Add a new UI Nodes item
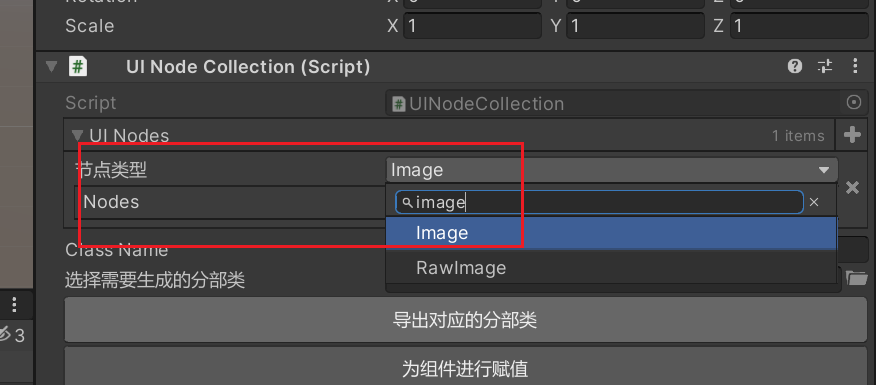 (852, 135)
